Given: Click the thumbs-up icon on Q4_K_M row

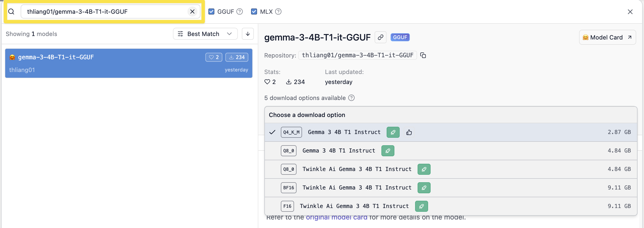Looking at the screenshot, I should (x=409, y=132).
